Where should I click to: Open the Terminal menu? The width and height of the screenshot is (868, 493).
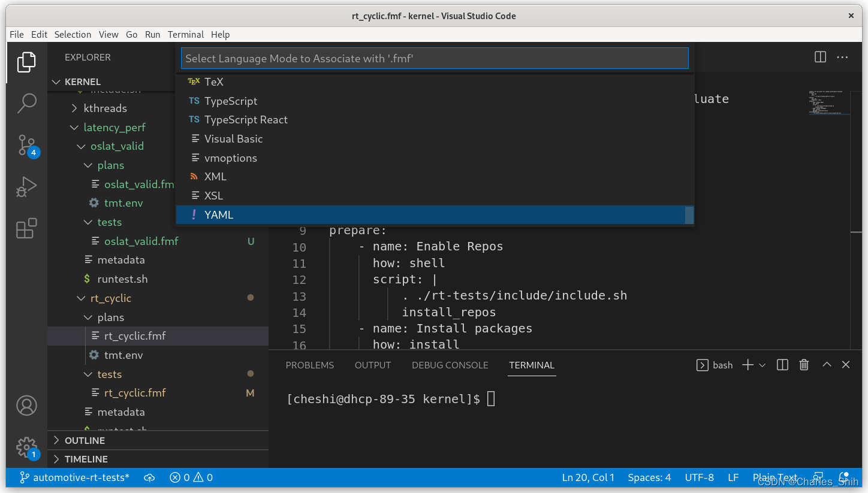pos(185,34)
